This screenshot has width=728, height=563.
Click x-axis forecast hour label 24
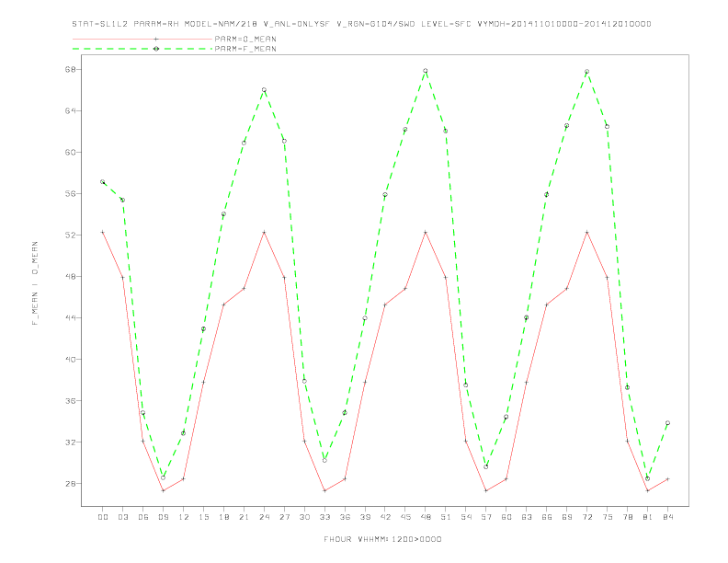click(x=264, y=517)
